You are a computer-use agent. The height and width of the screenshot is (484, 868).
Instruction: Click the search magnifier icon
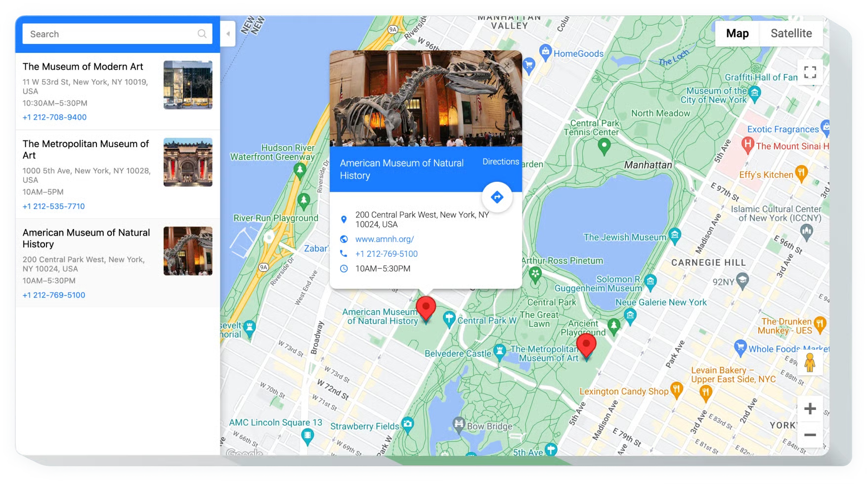click(202, 34)
